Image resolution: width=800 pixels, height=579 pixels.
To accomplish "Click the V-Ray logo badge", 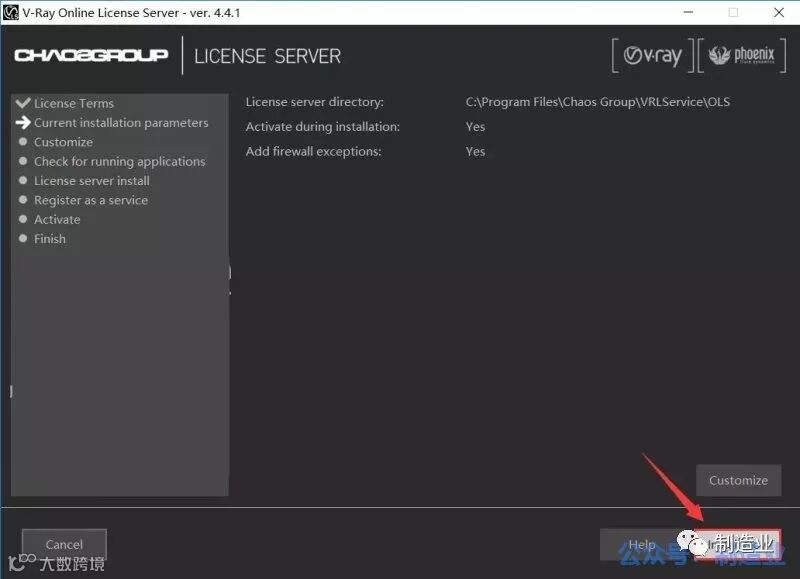I will coord(653,56).
